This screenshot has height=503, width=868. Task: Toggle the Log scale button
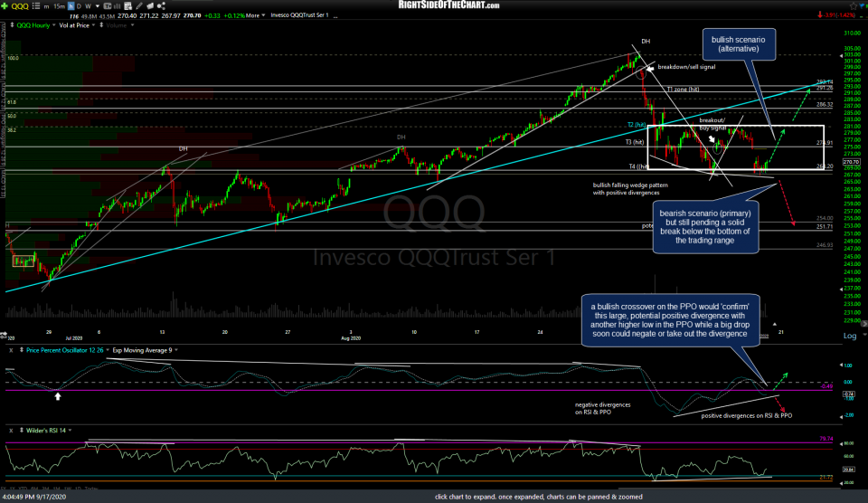point(850,336)
